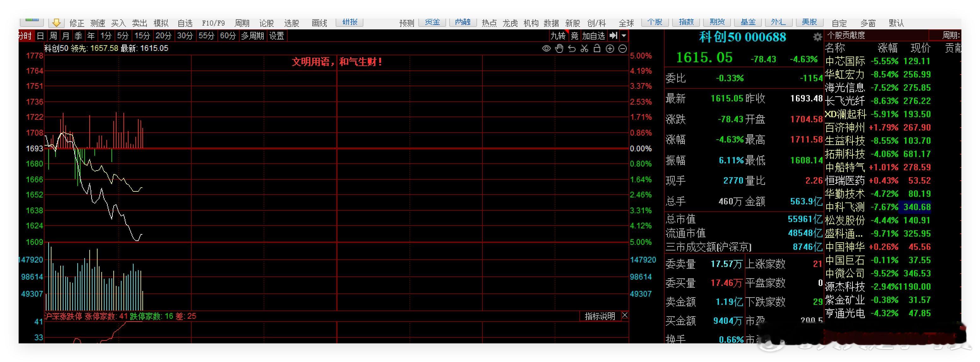Click the eye visibility icon above chart
980x362 pixels.
(x=546, y=48)
